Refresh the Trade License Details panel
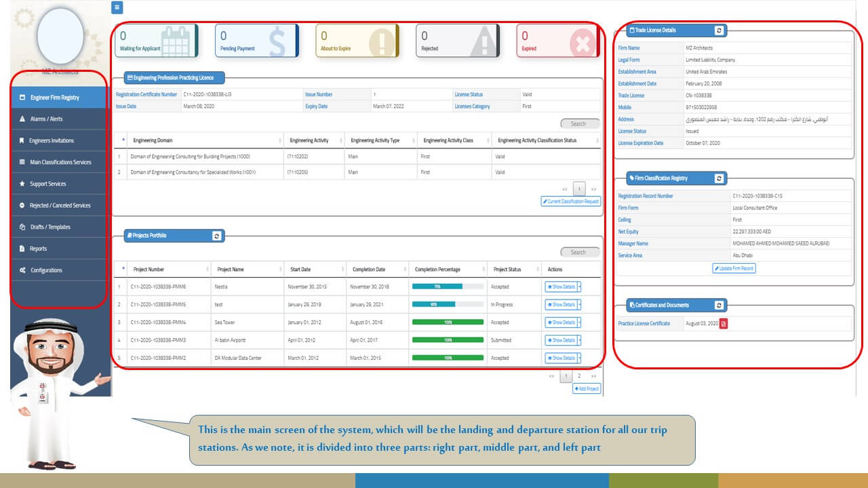This screenshot has width=868, height=488. tap(719, 30)
